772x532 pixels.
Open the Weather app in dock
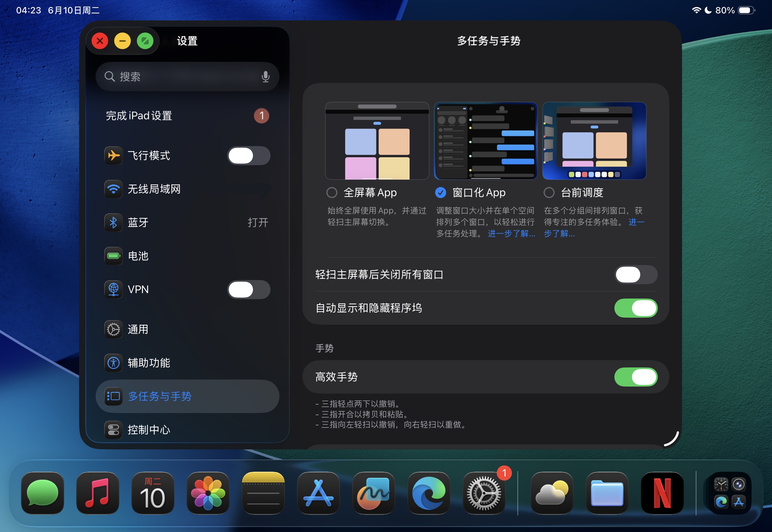(x=552, y=493)
